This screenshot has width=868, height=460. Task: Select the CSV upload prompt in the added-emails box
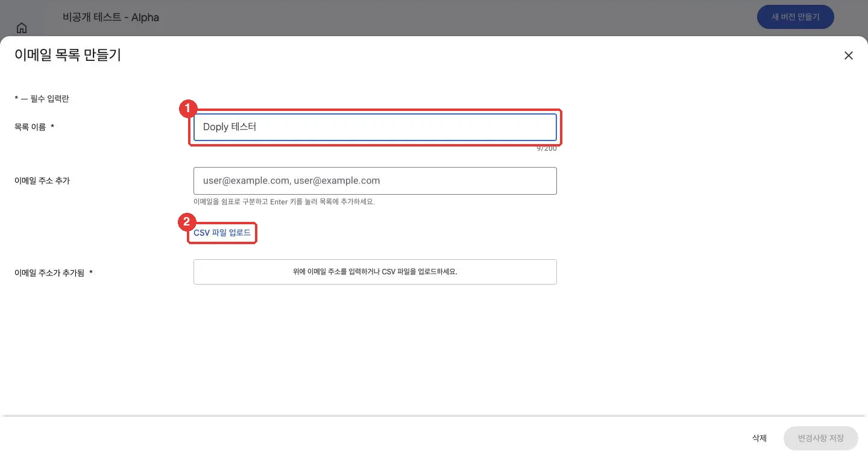375,272
